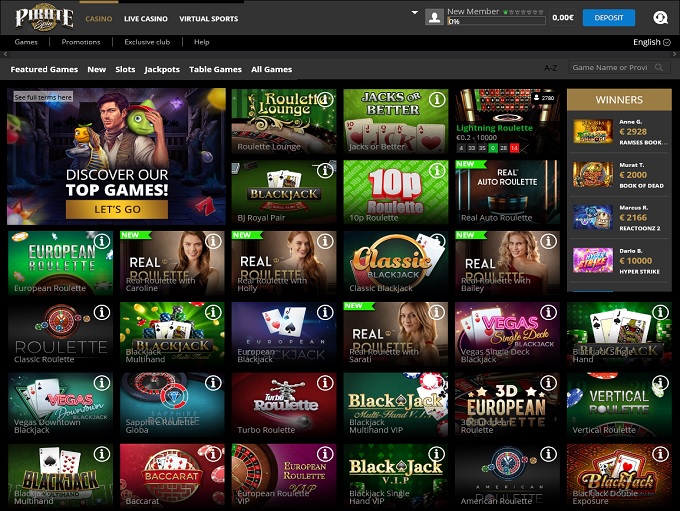Open the live chat support icon

[x=659, y=17]
